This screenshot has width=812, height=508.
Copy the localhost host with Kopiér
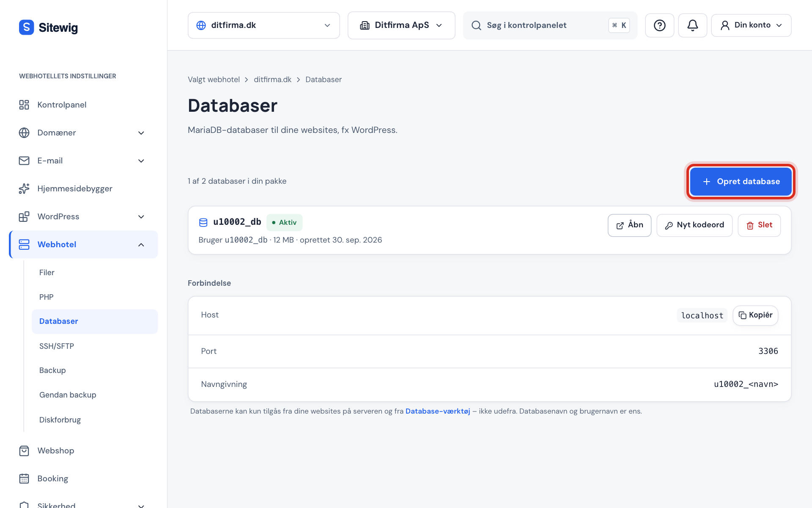(755, 315)
